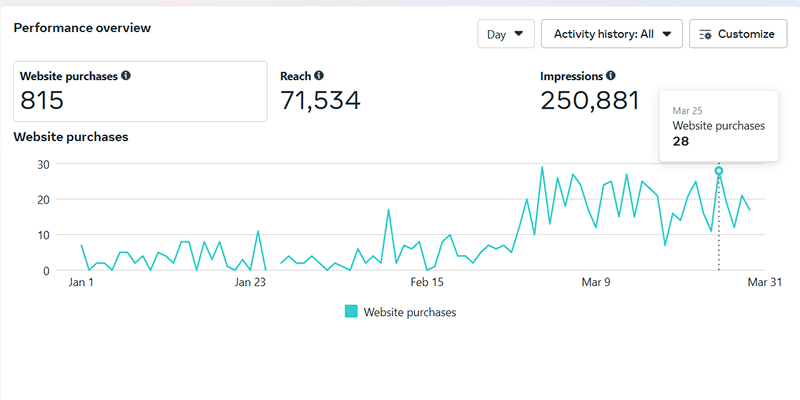Viewport: 800px width, 400px height.
Task: Click the teal legend color square
Action: [x=351, y=312]
